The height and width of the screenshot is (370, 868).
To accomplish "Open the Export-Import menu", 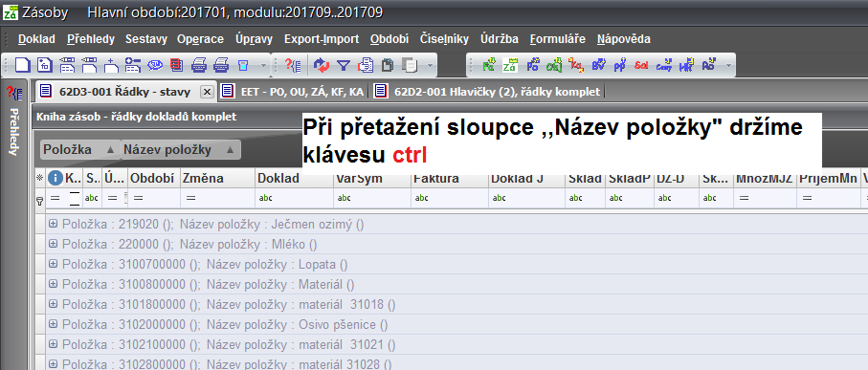I will click(322, 39).
